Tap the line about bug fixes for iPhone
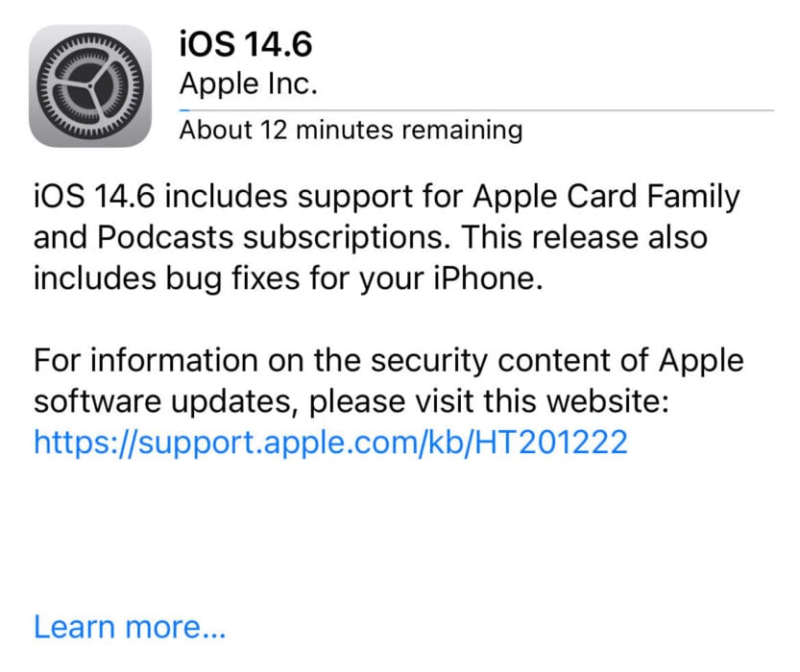The height and width of the screenshot is (672, 800). tap(288, 279)
